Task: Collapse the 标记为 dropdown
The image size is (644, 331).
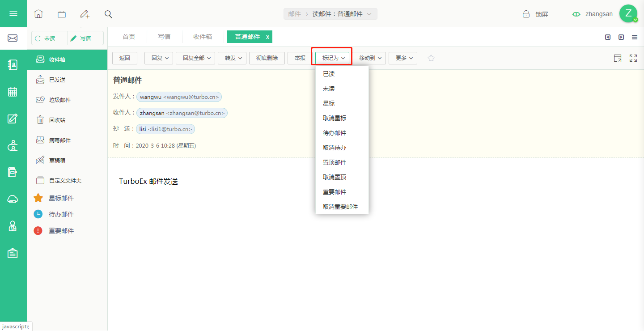Action: pyautogui.click(x=332, y=58)
